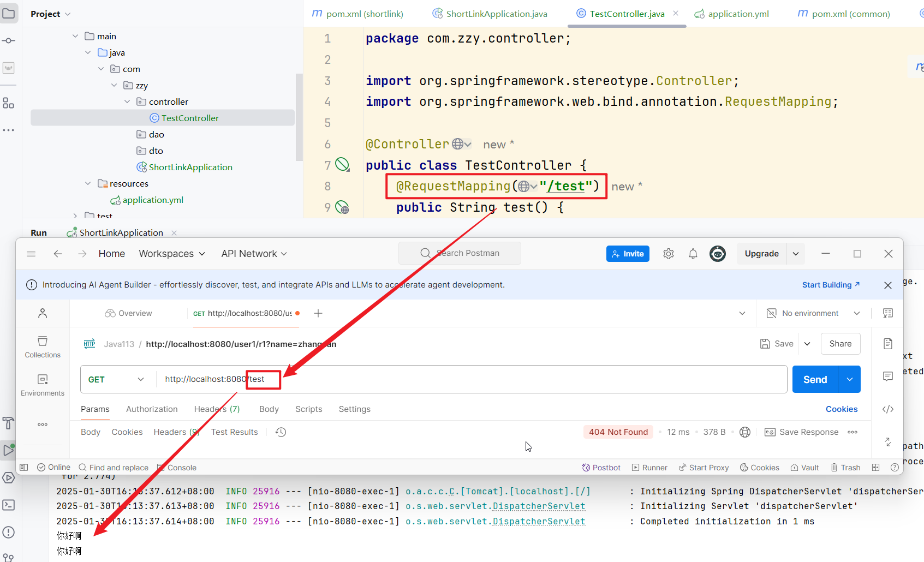924x562 pixels.
Task: Collapse the java folder in project tree
Action: click(88, 52)
